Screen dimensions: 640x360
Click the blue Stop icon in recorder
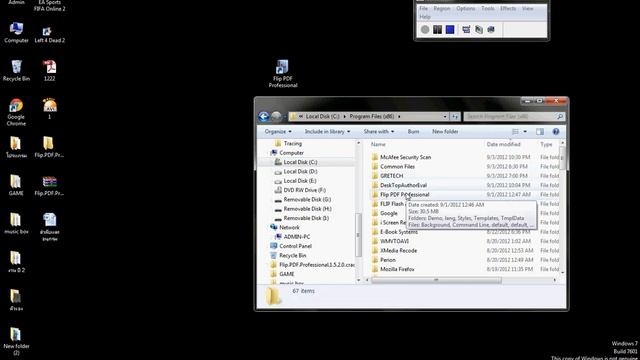coord(450,29)
